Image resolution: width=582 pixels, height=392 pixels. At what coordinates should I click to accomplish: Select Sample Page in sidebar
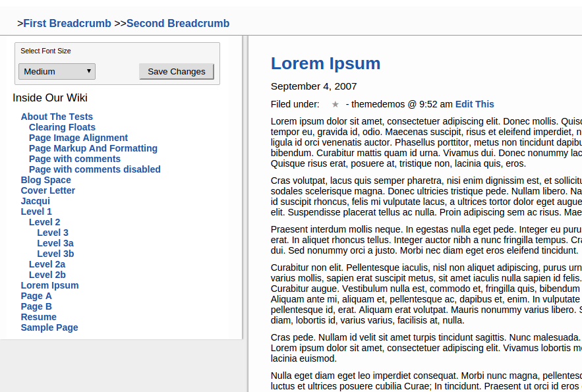(49, 327)
